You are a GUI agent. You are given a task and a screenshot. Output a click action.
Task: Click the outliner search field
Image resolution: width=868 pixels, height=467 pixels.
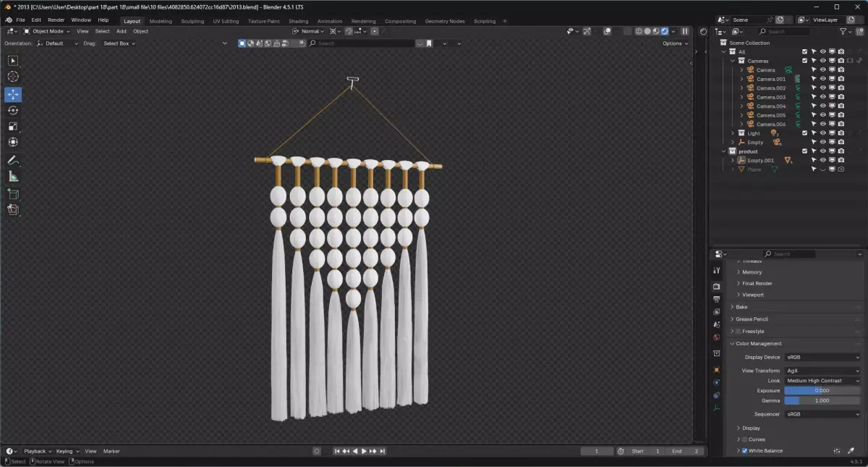(x=785, y=31)
